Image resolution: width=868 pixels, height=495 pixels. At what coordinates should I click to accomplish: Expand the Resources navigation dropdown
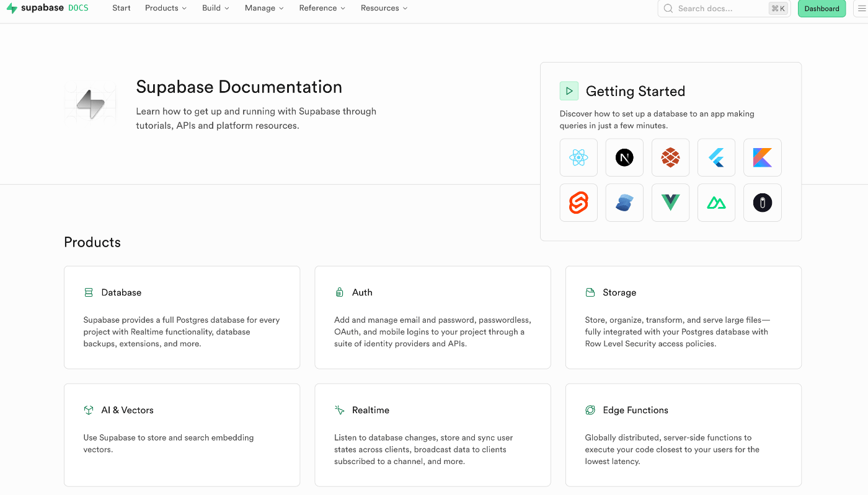[384, 8]
